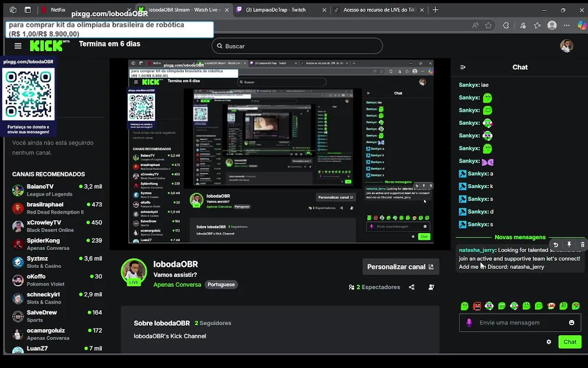The height and width of the screenshot is (368, 588).
Task: Open the user avatar menu in Kick header
Action: pos(566,46)
